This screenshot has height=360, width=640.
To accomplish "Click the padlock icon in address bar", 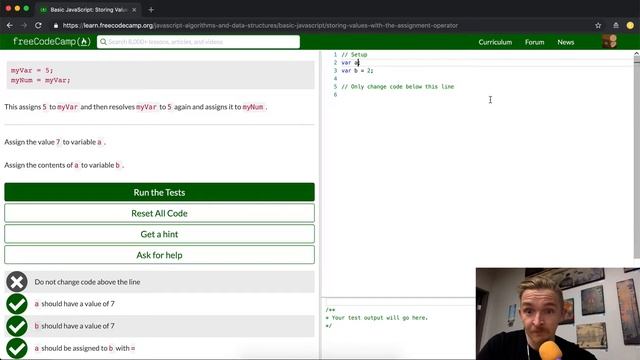I will (x=56, y=25).
